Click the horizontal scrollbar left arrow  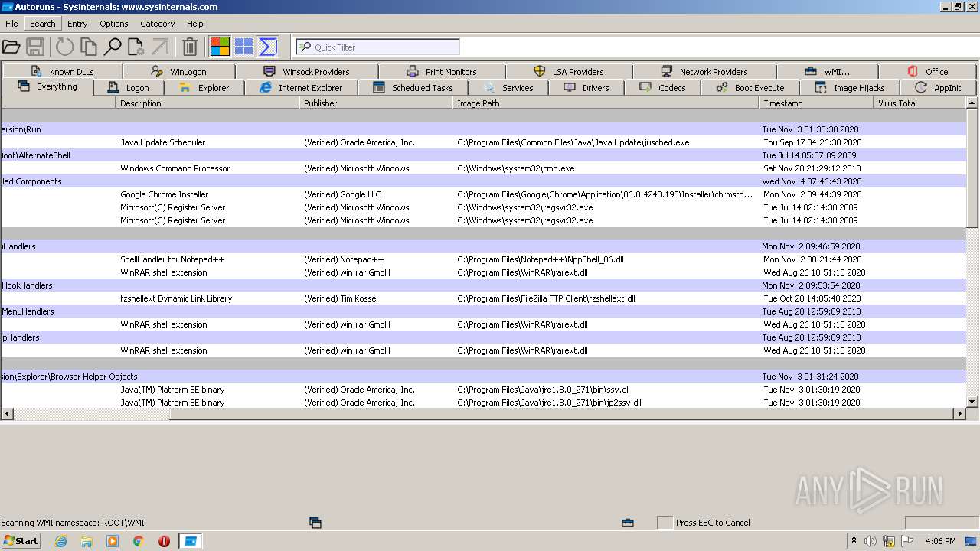pyautogui.click(x=7, y=413)
